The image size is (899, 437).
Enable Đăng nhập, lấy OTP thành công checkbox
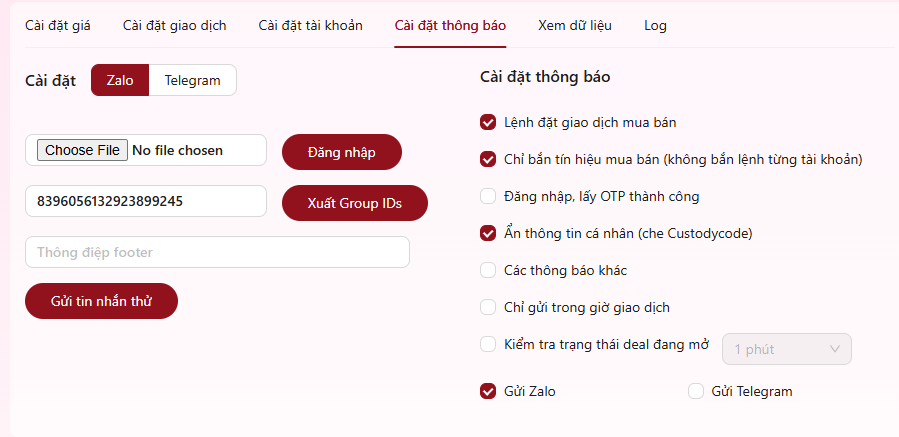[x=488, y=197]
